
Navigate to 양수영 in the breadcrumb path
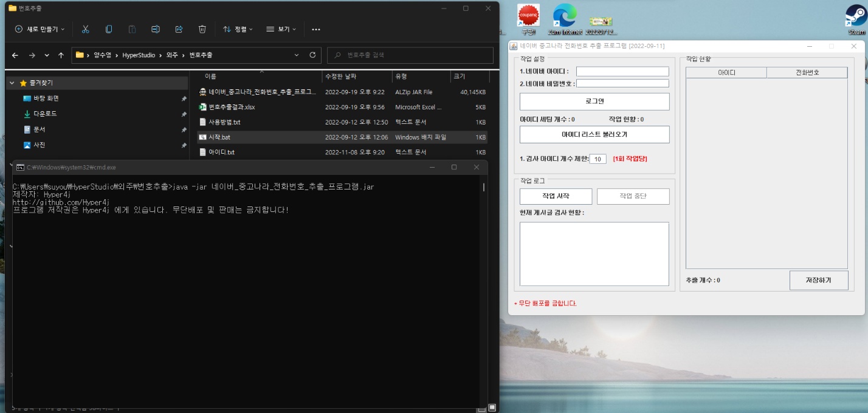click(103, 55)
